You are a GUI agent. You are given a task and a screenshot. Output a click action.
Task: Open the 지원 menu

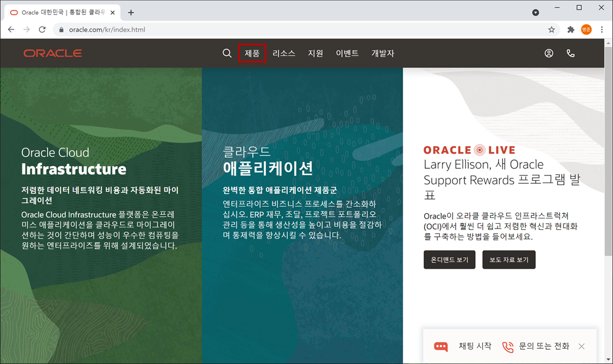click(x=315, y=53)
